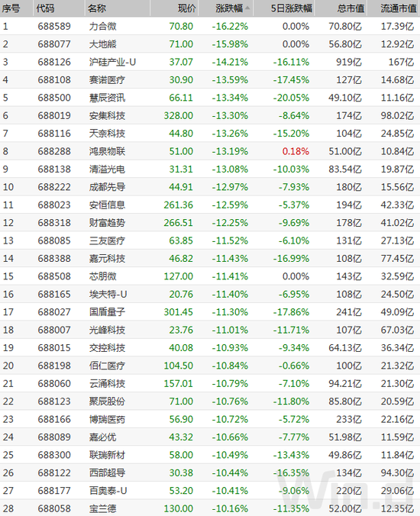Select stock name 佰仁医疗

(107, 366)
